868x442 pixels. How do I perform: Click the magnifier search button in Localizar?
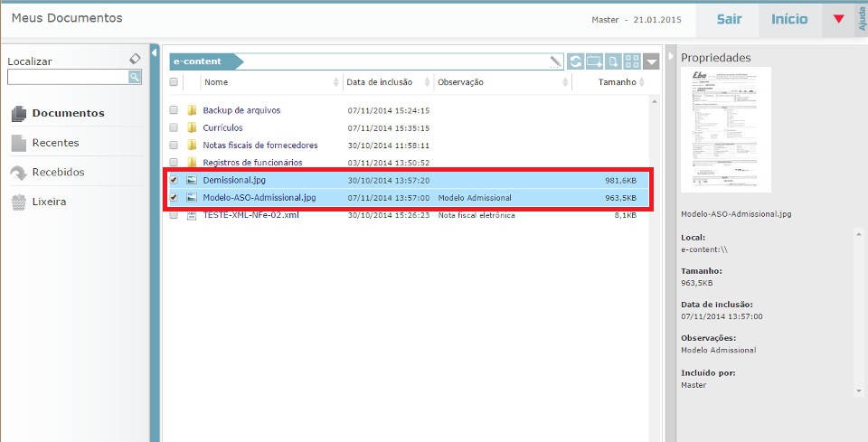coord(135,78)
